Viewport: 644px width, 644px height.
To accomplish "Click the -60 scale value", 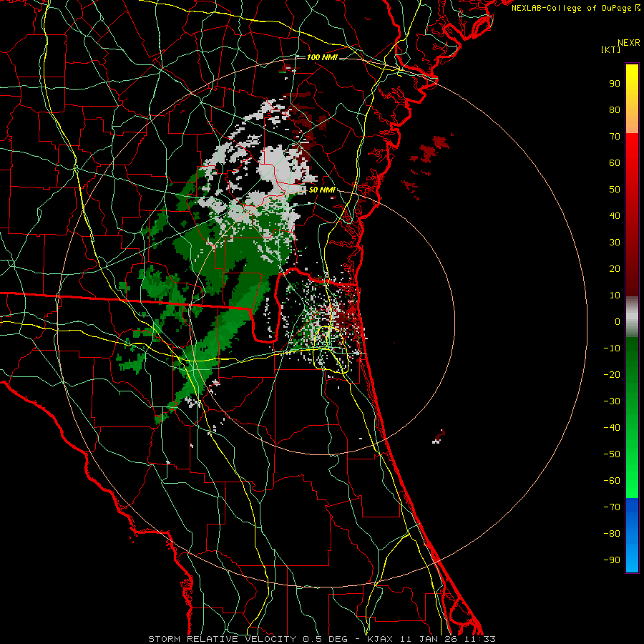I will (612, 481).
